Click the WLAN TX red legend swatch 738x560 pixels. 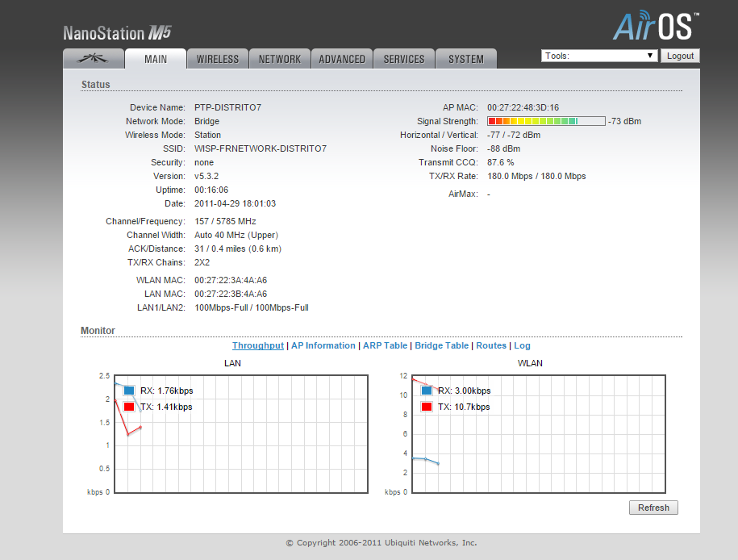click(427, 407)
